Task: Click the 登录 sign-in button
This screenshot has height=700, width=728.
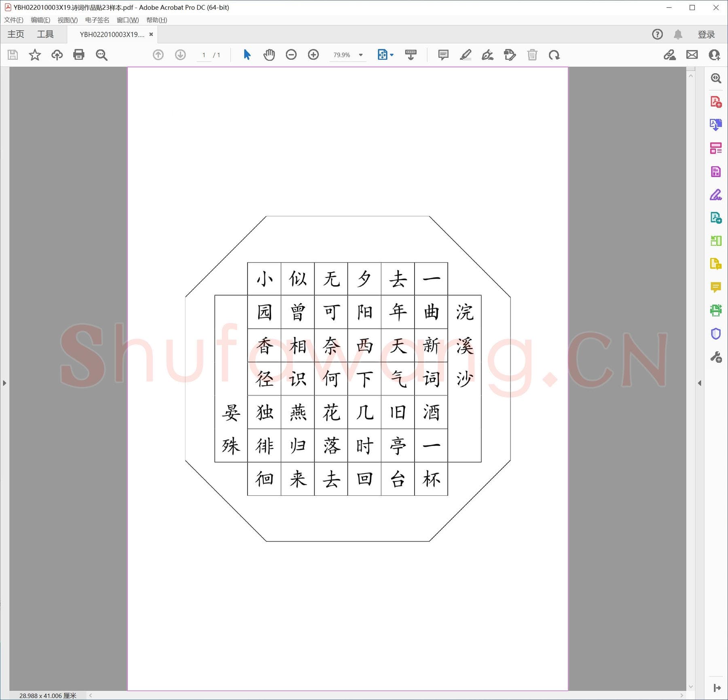Action: (706, 34)
